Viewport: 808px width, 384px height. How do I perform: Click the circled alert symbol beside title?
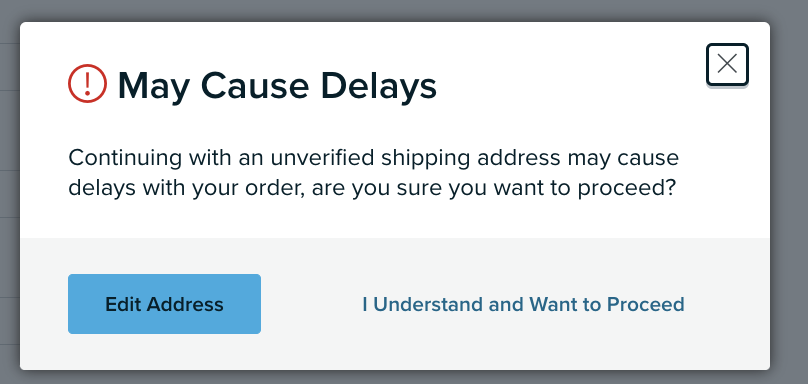(88, 84)
